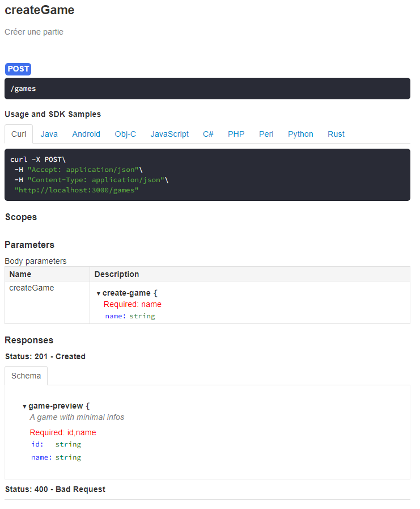Click the Schema response tab

click(26, 376)
